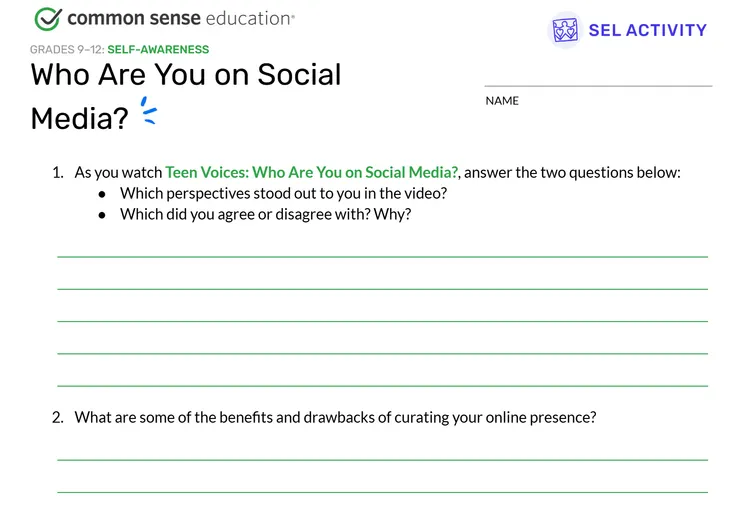Open the Teen Voices video link

pyautogui.click(x=311, y=172)
